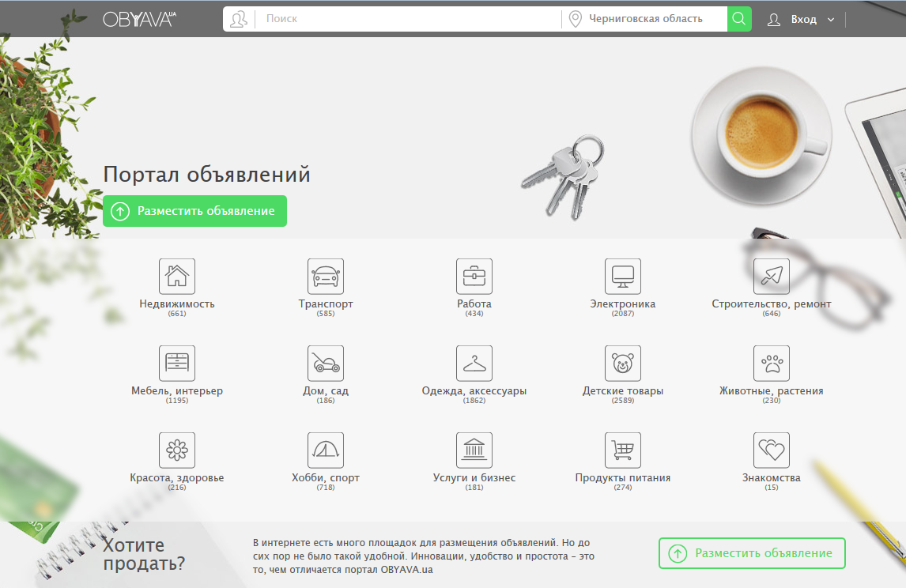Screen dimensions: 906x588
Task: Open the Красота, здоровье flower icon
Action: [x=177, y=450]
